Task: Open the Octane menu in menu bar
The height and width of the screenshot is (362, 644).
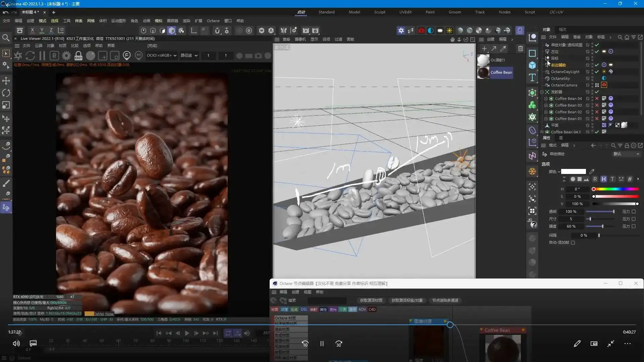Action: pos(213,21)
